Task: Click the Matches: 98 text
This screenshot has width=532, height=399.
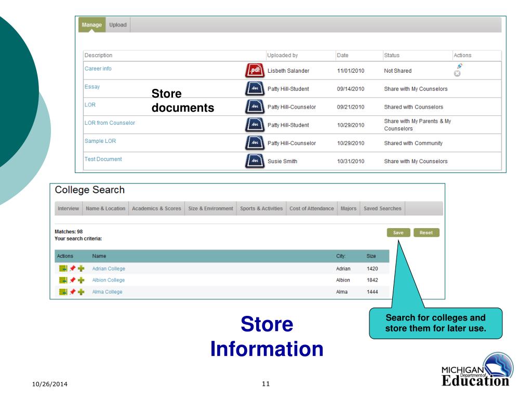Action: coord(69,231)
